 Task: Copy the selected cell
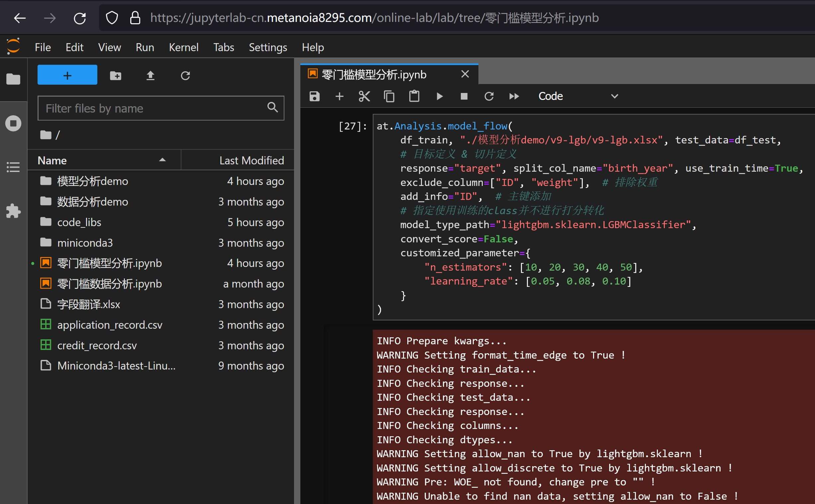pos(389,96)
